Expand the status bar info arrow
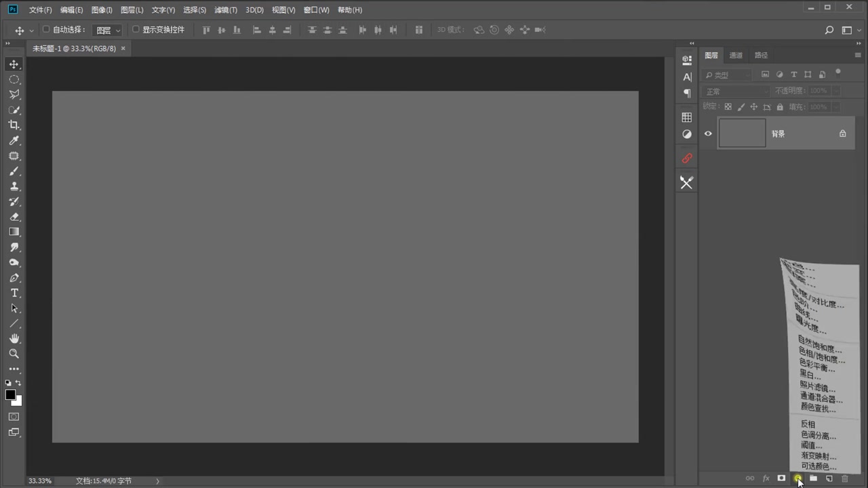The image size is (868, 488). 158,481
